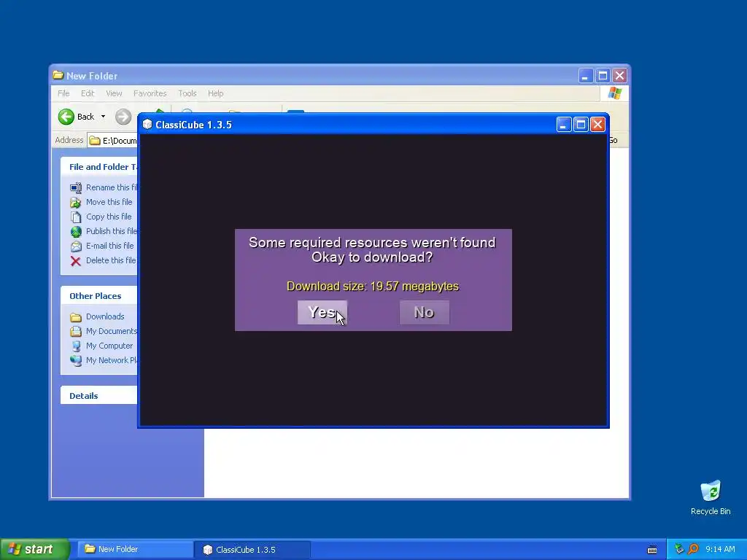
Task: Open Tools menu in New Folder window
Action: pos(187,93)
